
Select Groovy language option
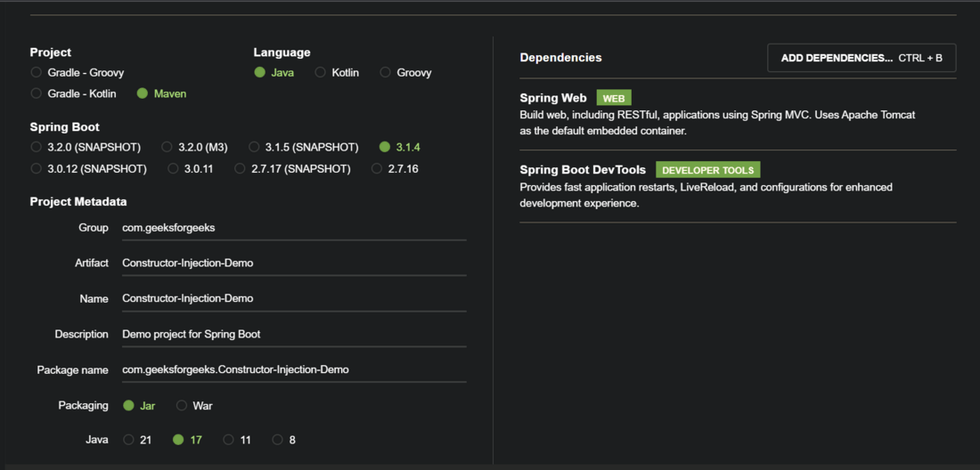point(386,72)
